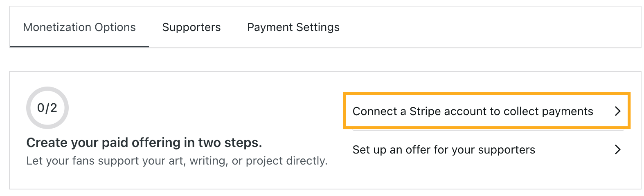The height and width of the screenshot is (196, 644).
Task: Expand the arrow next to Set up an offer
Action: click(617, 150)
